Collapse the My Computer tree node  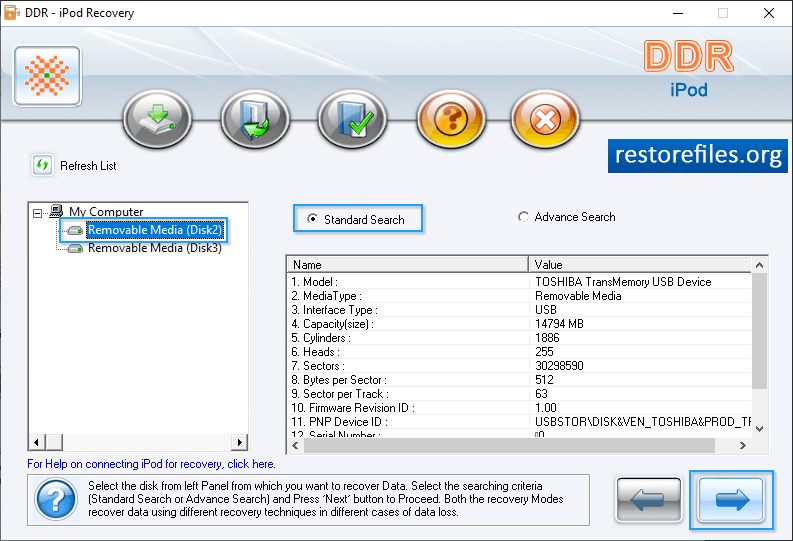[37, 213]
